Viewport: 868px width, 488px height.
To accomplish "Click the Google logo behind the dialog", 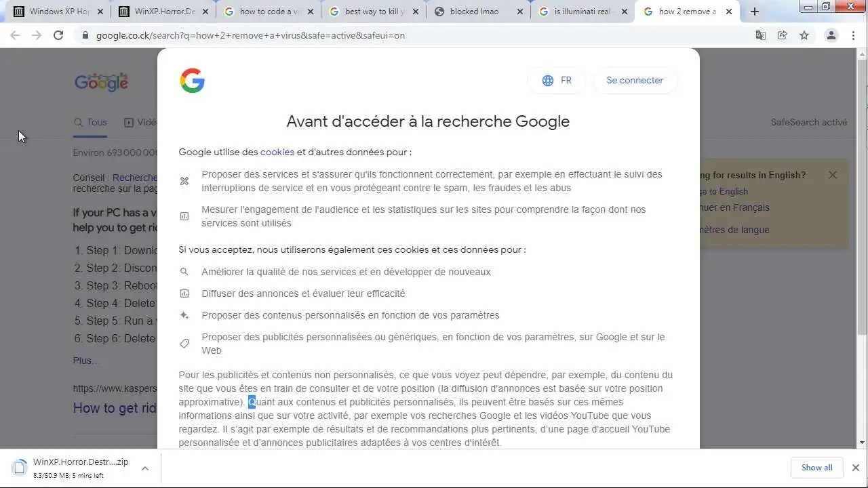I will (101, 82).
